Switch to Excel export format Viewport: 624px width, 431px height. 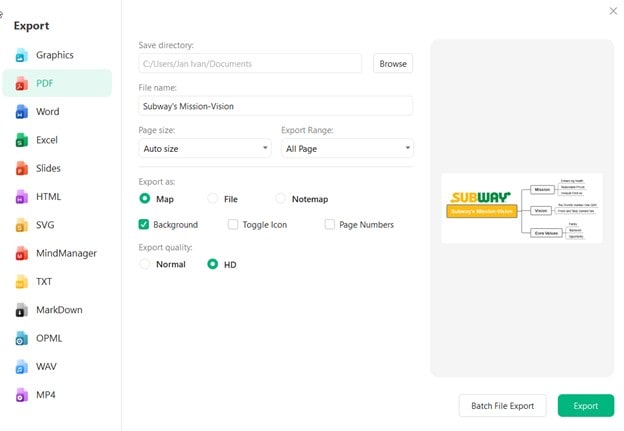pos(57,140)
